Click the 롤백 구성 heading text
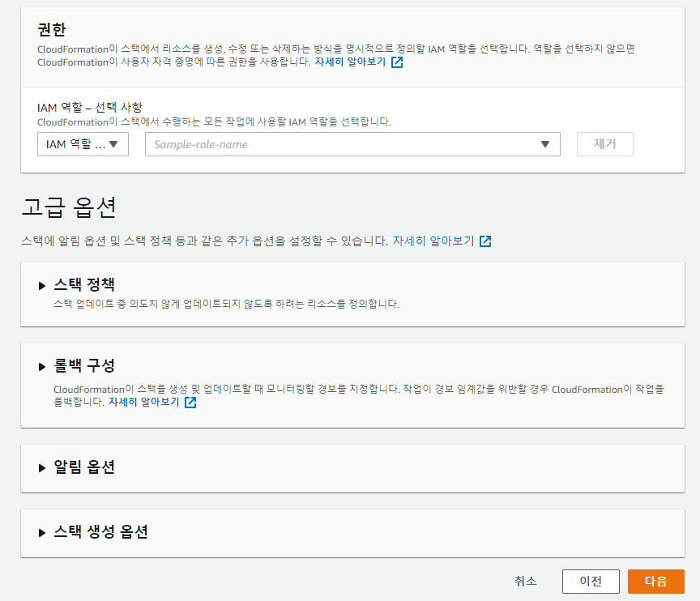This screenshot has width=700, height=601. tap(84, 366)
